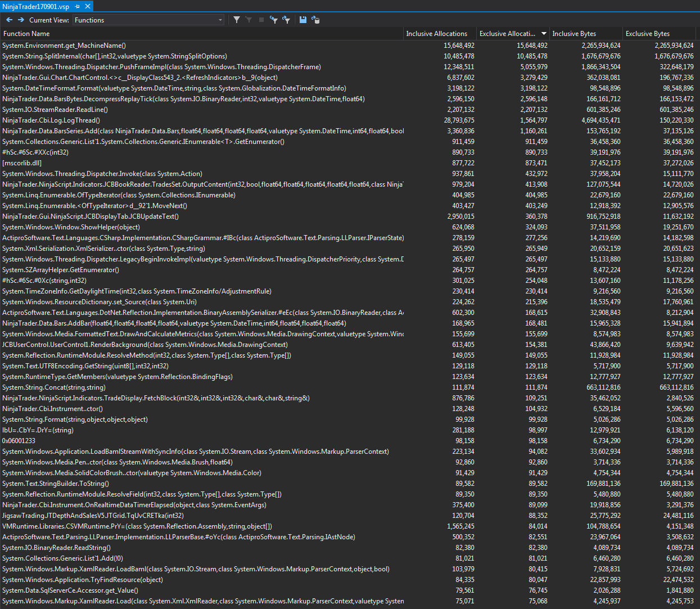Screen dimensions: 700x609
Task: Select NinjaTrader.Data.Bars.AddBar row
Action: coord(349,323)
